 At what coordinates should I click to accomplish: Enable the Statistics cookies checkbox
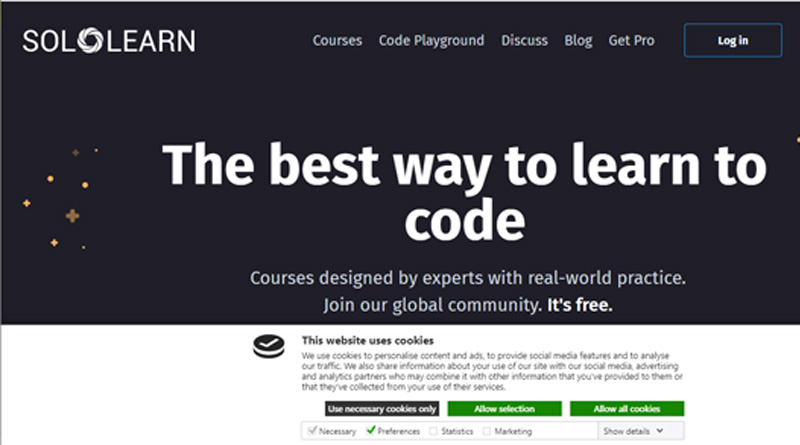433,431
